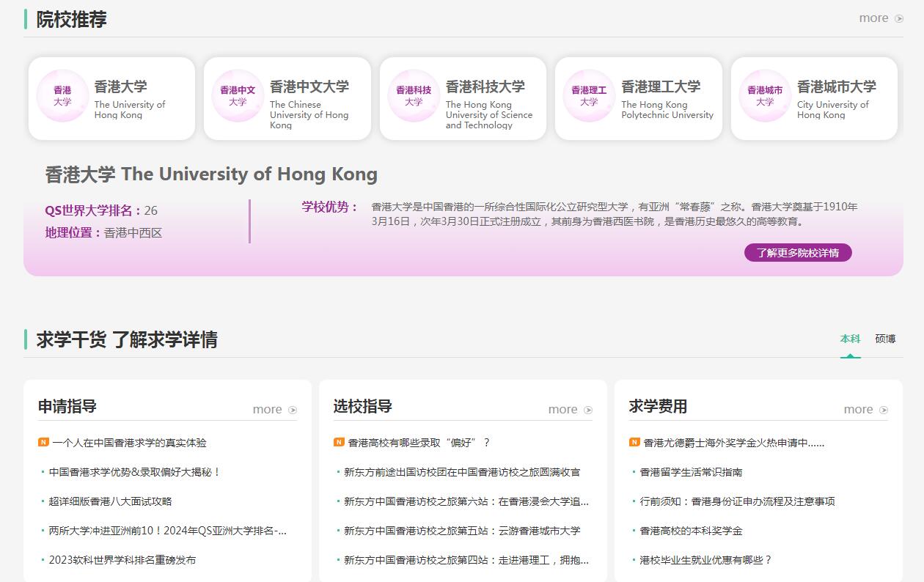The width and height of the screenshot is (924, 582).
Task: Click heading 香港大学 The University of Hong Kong
Action: (x=211, y=174)
